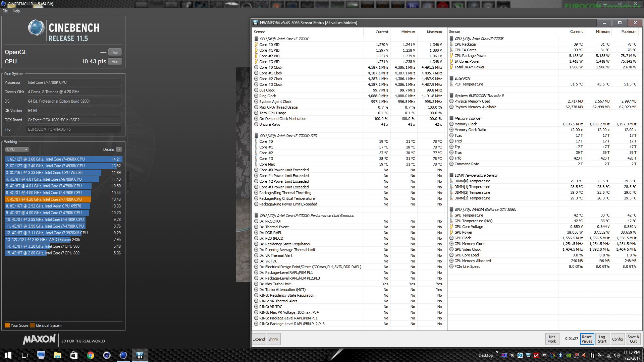This screenshot has height=362, width=644.
Task: Shrink the HWiNFO sensor columns
Action: 273,339
